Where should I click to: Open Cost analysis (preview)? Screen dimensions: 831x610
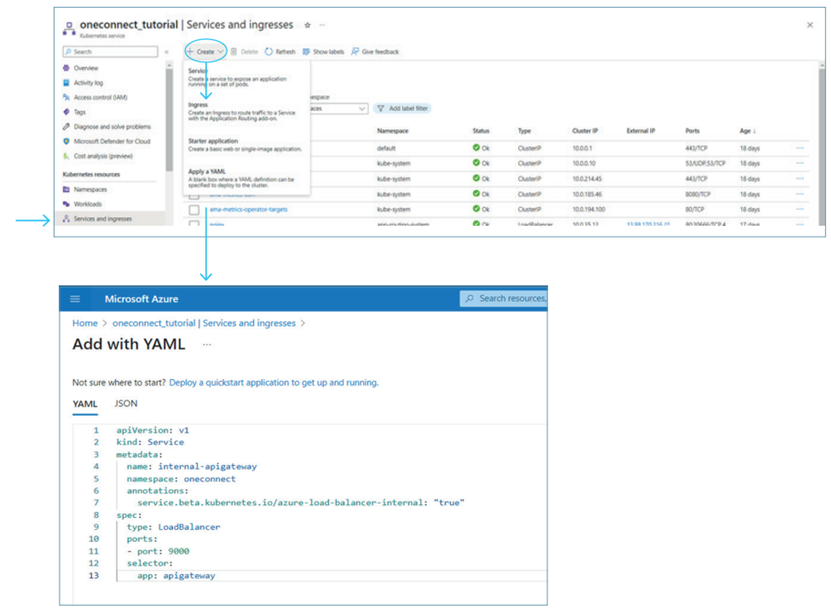point(103,156)
